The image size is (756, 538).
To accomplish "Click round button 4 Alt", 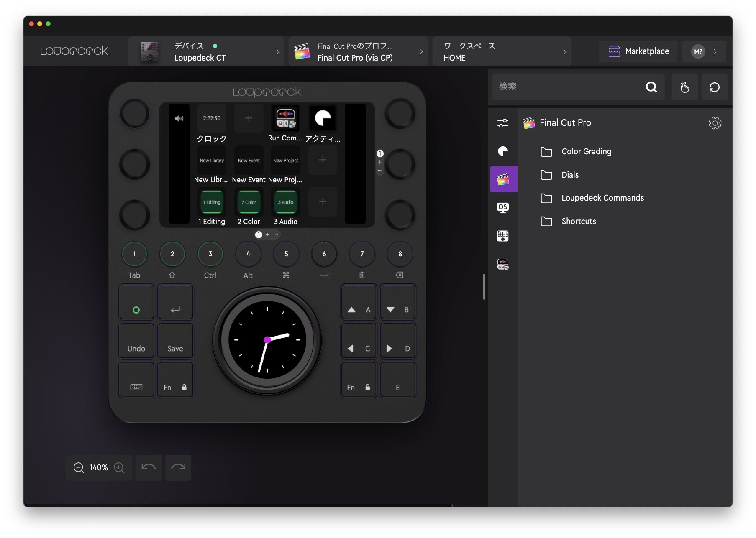I will point(248,254).
